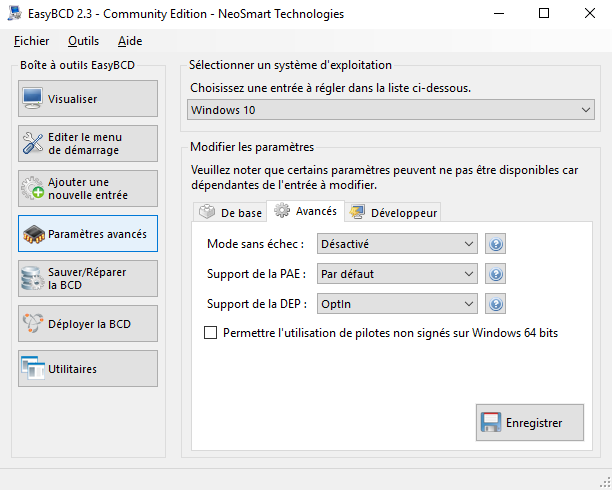Open Editer le menu de démarrage

pyautogui.click(x=88, y=143)
